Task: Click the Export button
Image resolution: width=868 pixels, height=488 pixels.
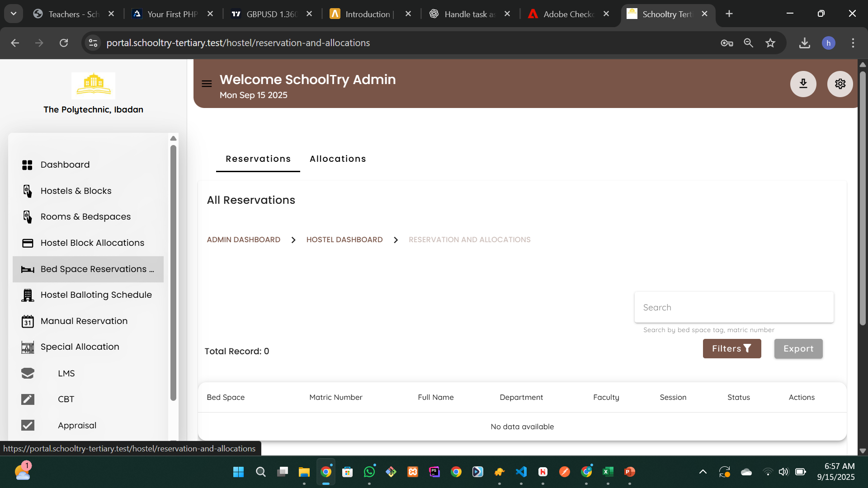Action: [798, 349]
